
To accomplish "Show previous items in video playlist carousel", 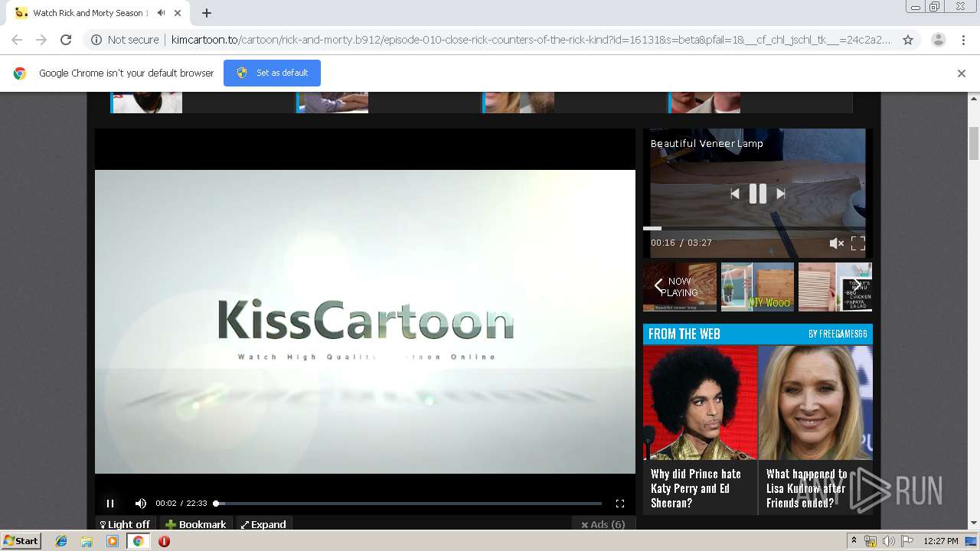I will click(658, 286).
